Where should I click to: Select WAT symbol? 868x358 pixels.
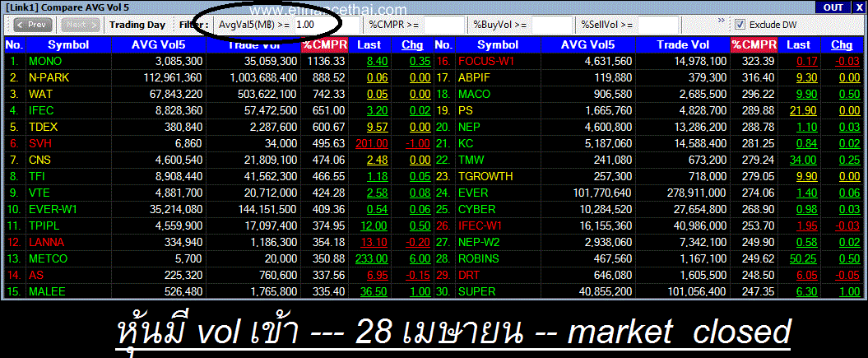(x=41, y=94)
